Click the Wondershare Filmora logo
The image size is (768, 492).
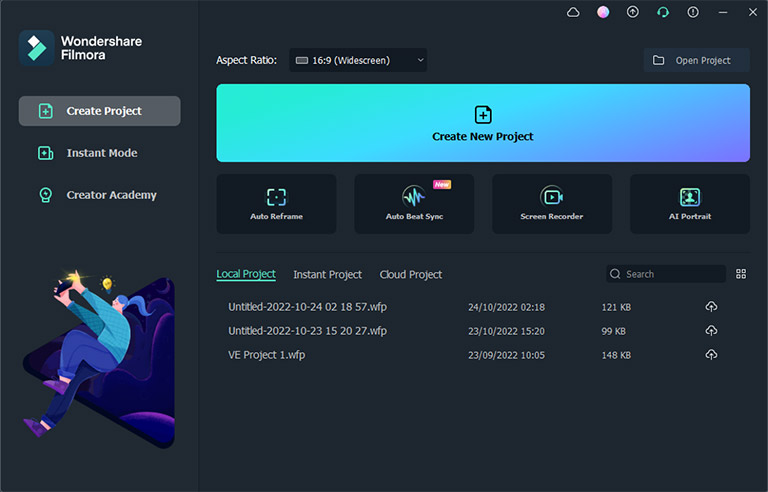pos(37,48)
